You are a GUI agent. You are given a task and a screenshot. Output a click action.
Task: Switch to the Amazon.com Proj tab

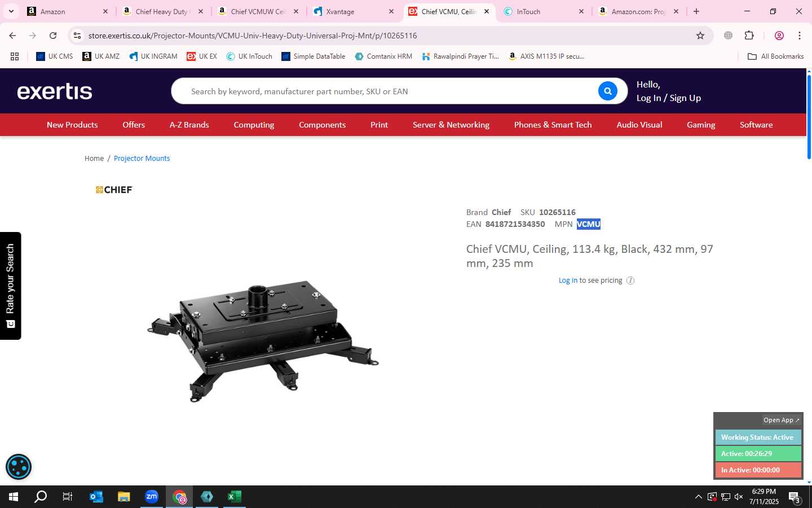[639, 11]
